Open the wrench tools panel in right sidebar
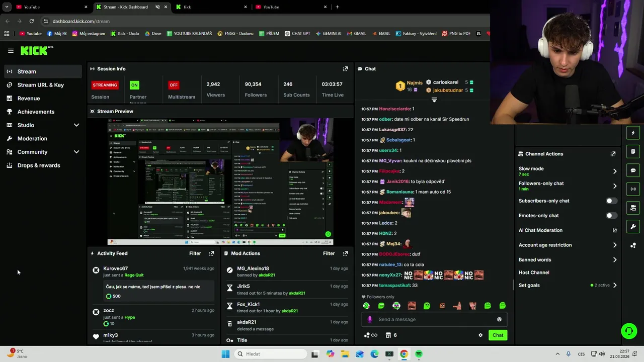 (x=633, y=227)
